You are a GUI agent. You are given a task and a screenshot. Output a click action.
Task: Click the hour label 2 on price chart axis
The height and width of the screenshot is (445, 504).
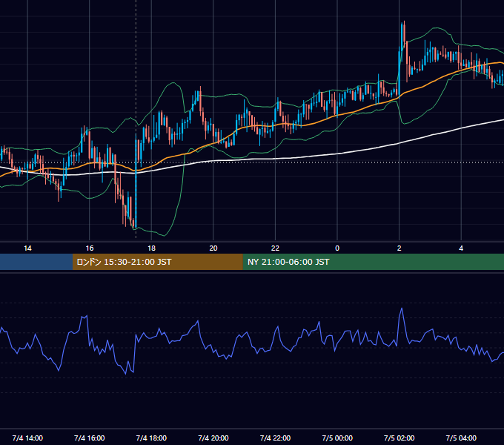coord(399,248)
